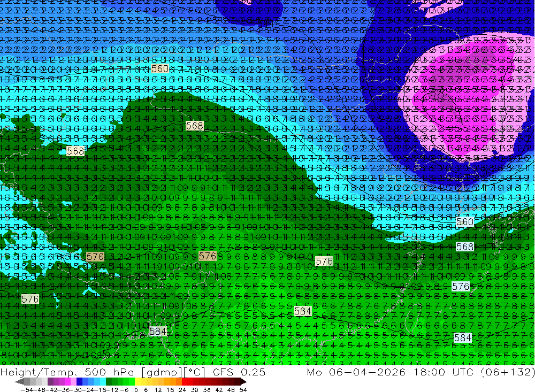
Task: Click the 560 label with pale blue background
Action: pyautogui.click(x=465, y=222)
